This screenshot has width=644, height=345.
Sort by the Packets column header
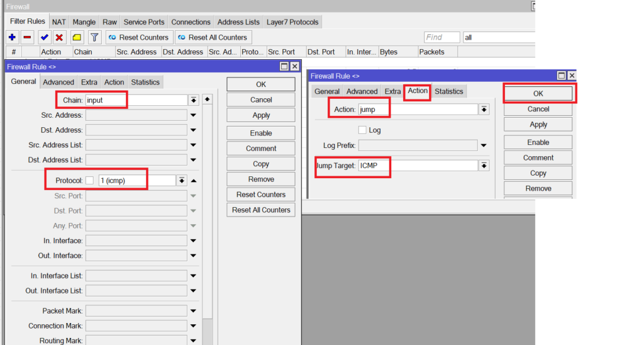pos(437,52)
